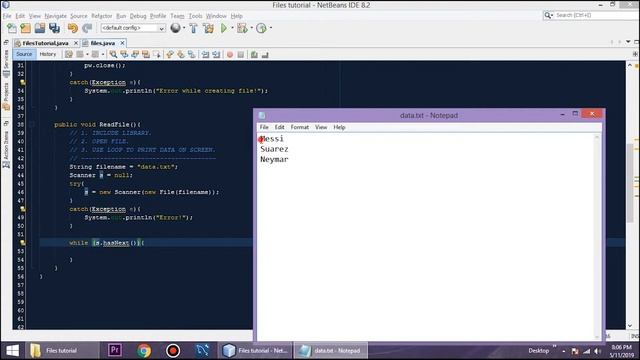The width and height of the screenshot is (640, 360).
Task: Click the Clean and Build icon
Action: click(209, 28)
